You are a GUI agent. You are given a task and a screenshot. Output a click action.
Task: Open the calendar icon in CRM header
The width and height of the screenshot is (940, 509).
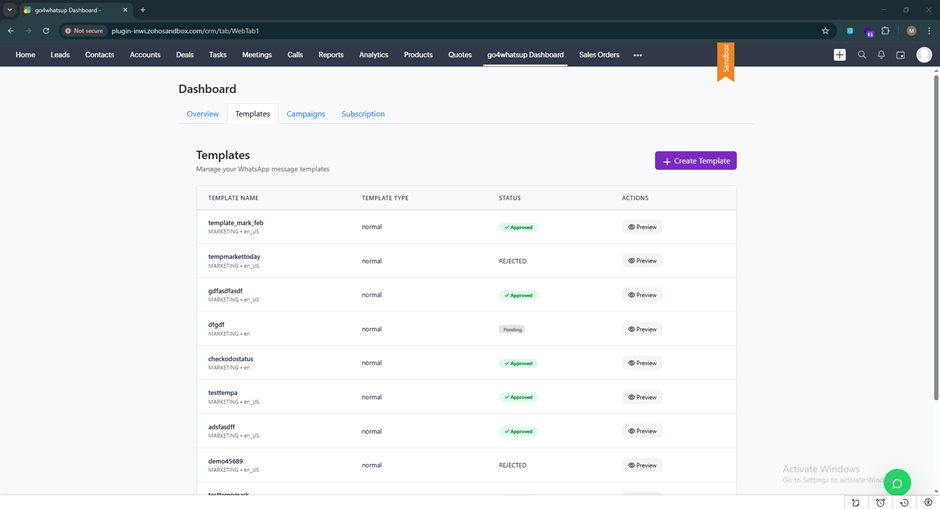(900, 55)
